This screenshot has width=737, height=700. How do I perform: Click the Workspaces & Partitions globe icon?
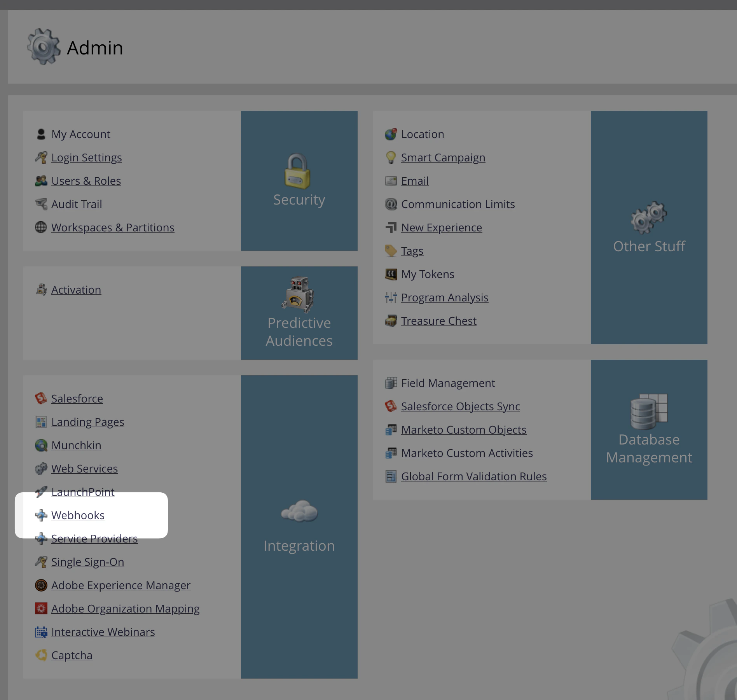[41, 227]
